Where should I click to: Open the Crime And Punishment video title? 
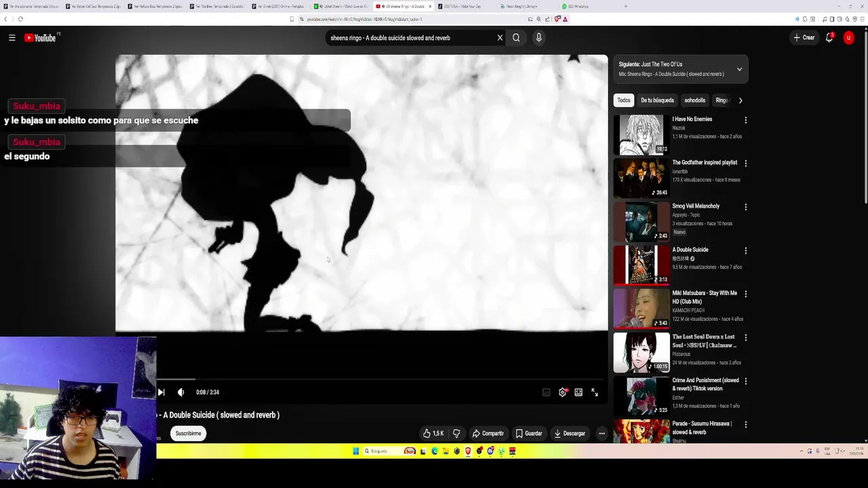[705, 384]
